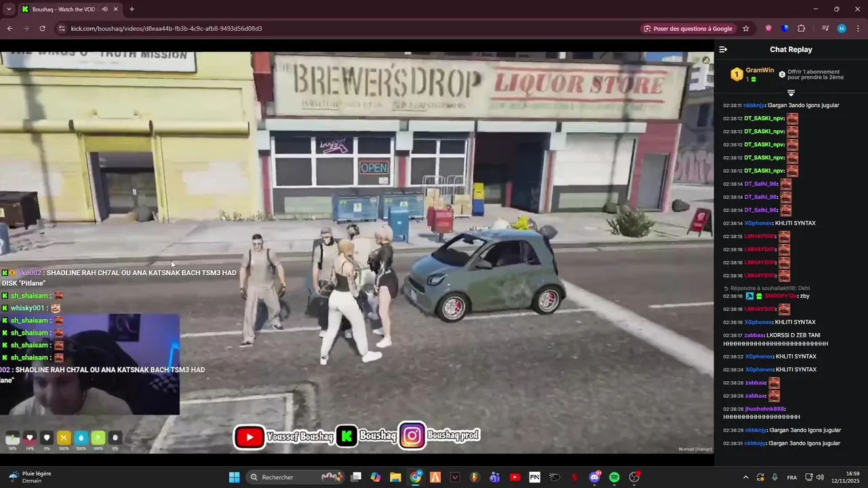The image size is (868, 488).
Task: Open Microsoft Teams from the taskbar
Action: coord(494,477)
